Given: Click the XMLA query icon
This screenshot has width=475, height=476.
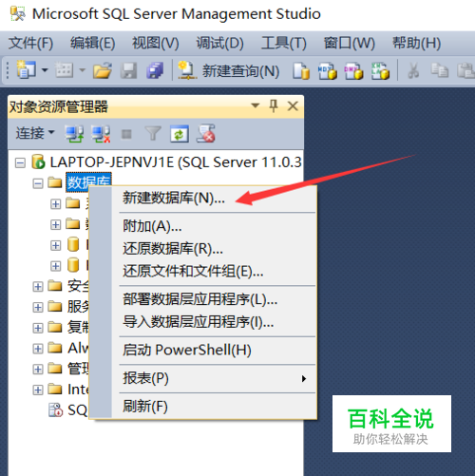Looking at the screenshot, I should 380,70.
